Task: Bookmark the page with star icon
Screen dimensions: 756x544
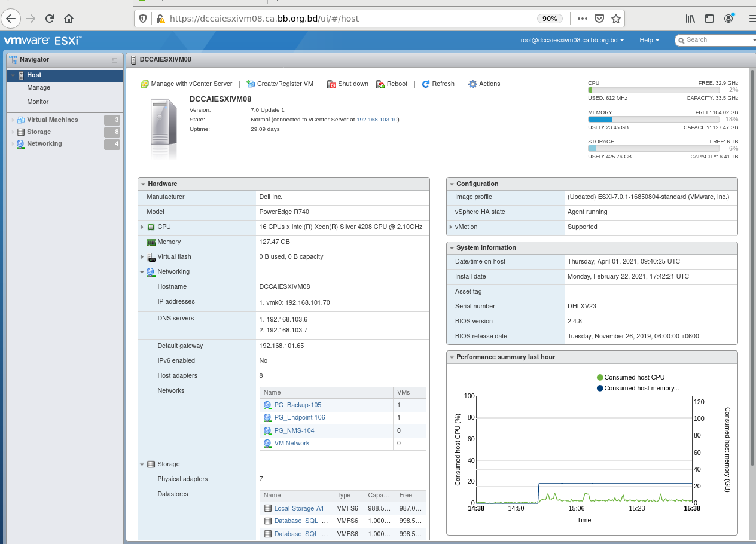Action: 616,19
